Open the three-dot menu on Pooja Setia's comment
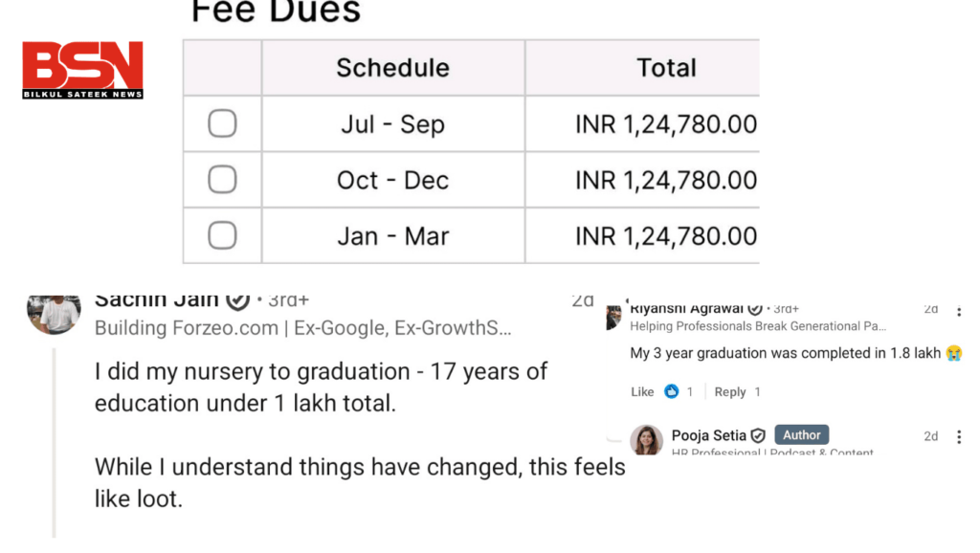This screenshot has width=980, height=553. point(960,436)
